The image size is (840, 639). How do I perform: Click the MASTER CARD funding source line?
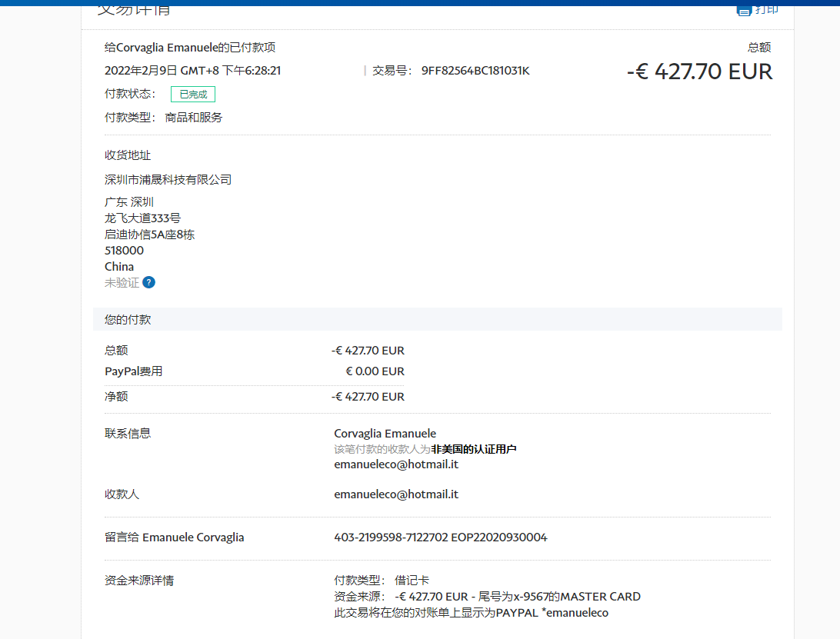(517, 596)
